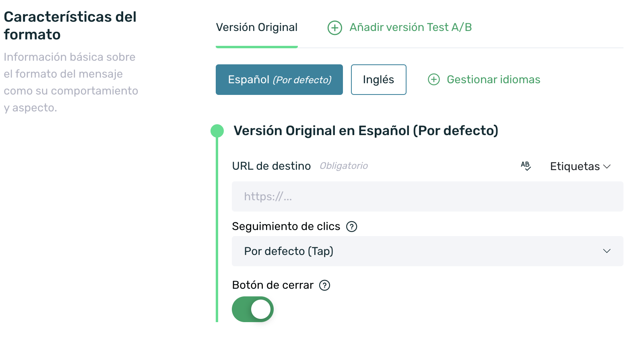Click the URL de destino label
Image resolution: width=644 pixels, height=337 pixels.
click(x=272, y=166)
